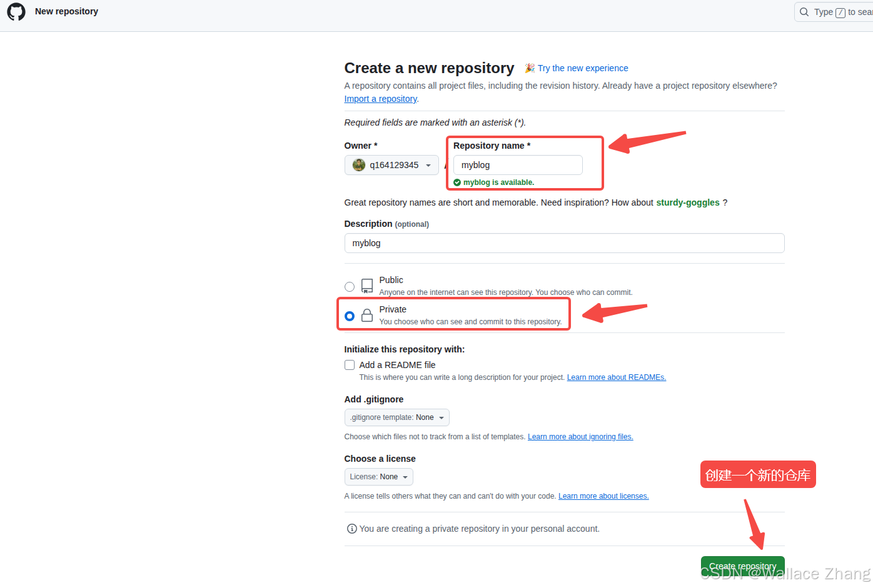Click the 'Choose a license' heading
The width and height of the screenshot is (873, 588).
pyautogui.click(x=380, y=459)
